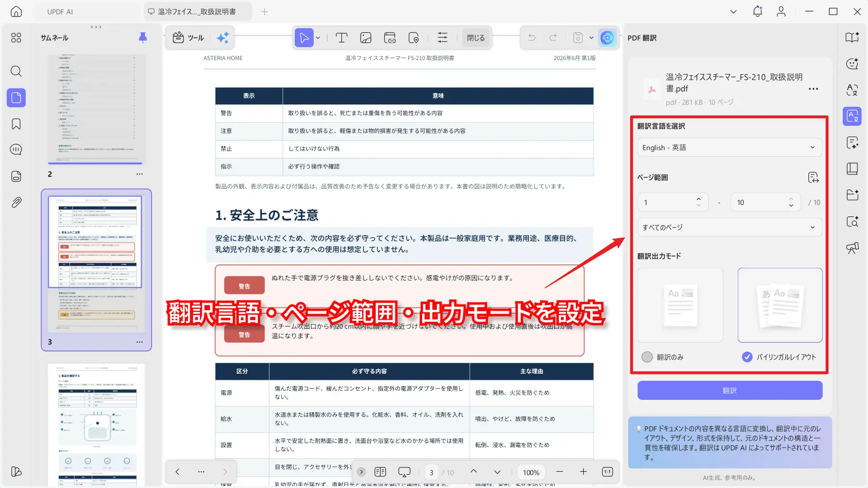This screenshot has height=488, width=868.
Task: Click the AI sparkle tool icon
Action: [x=223, y=38]
